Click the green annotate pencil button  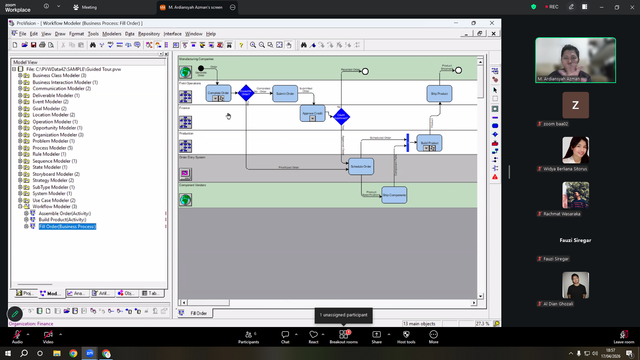click(15, 314)
